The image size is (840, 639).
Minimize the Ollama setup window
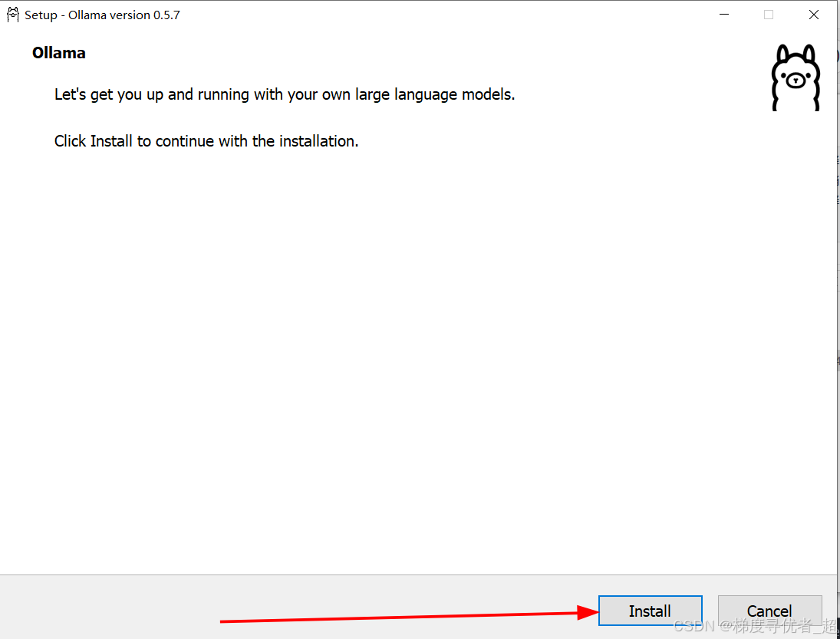pos(724,15)
